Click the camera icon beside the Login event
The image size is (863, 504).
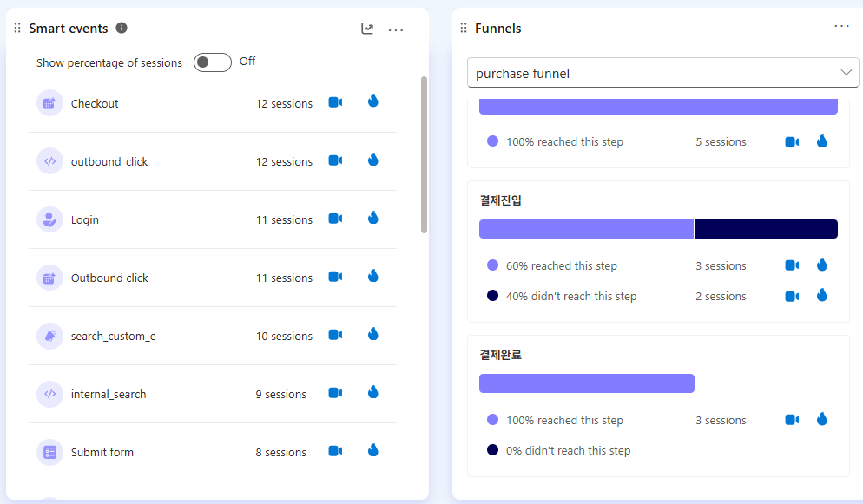coord(335,218)
